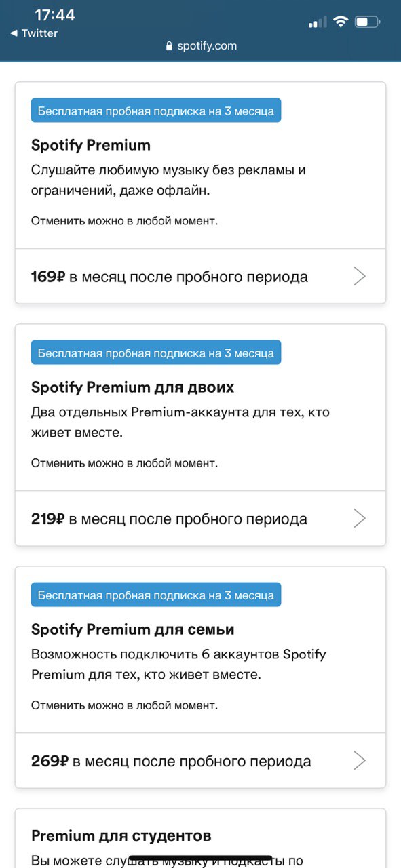401x868 pixels.
Task: Select 219₽ в месяц price row
Action: (x=200, y=518)
